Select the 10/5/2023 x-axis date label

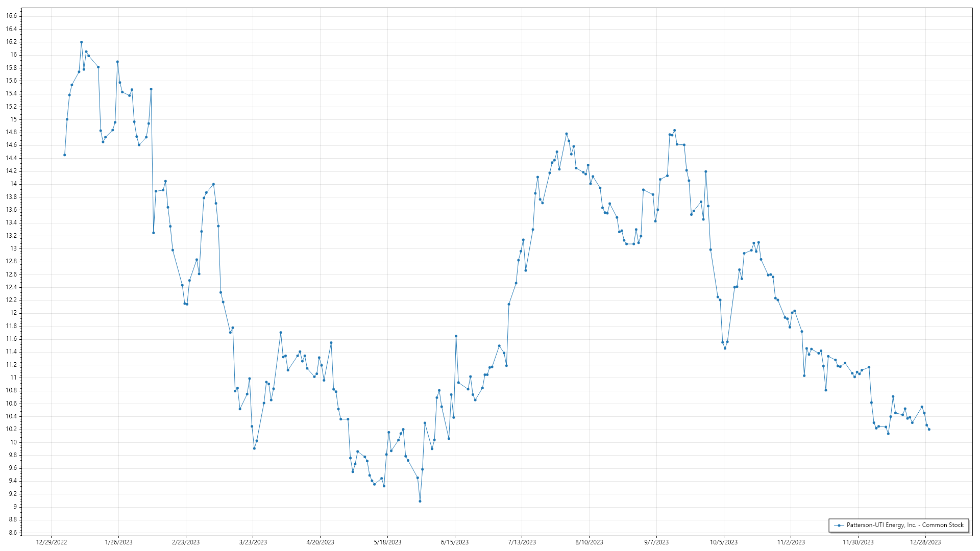pyautogui.click(x=723, y=542)
